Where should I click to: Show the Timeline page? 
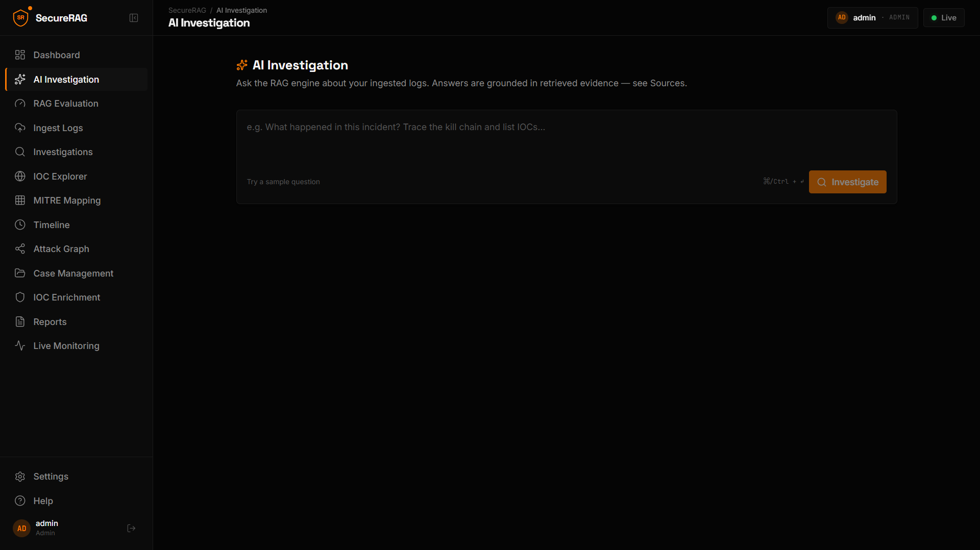77,224
